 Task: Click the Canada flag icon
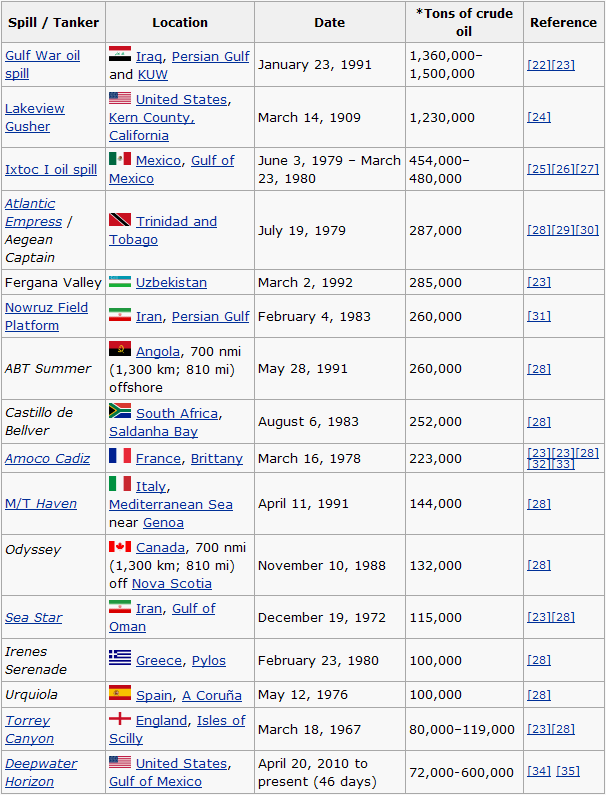(120, 546)
